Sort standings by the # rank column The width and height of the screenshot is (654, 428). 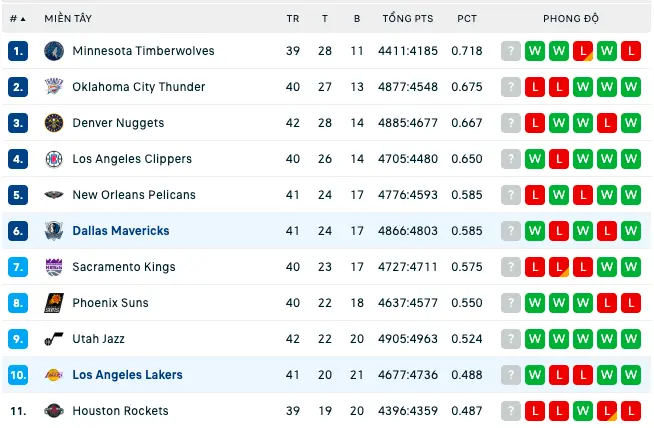pos(18,19)
